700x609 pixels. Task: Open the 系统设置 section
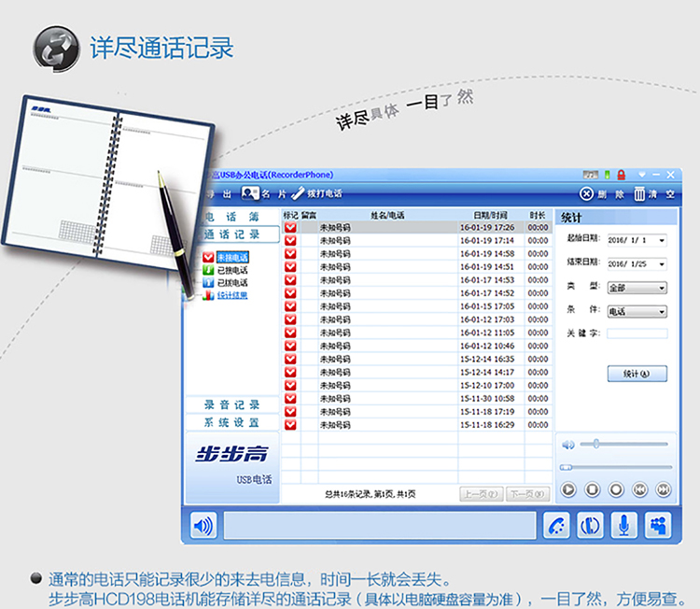(232, 422)
